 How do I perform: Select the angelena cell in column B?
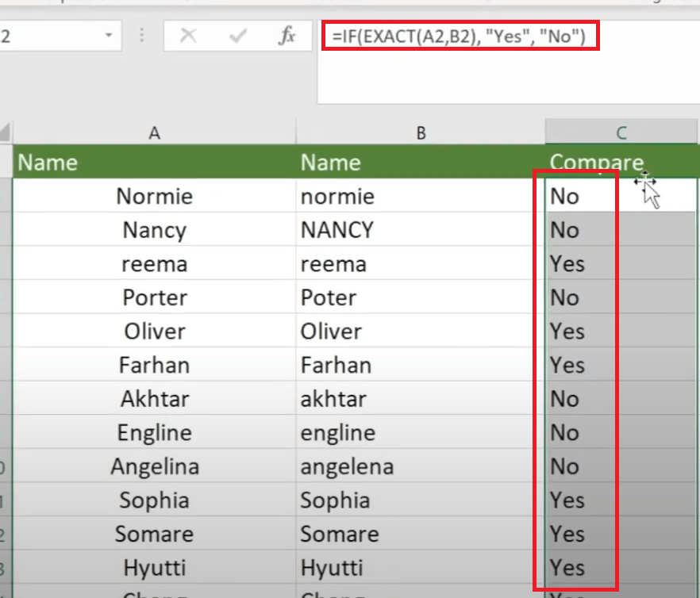point(347,466)
